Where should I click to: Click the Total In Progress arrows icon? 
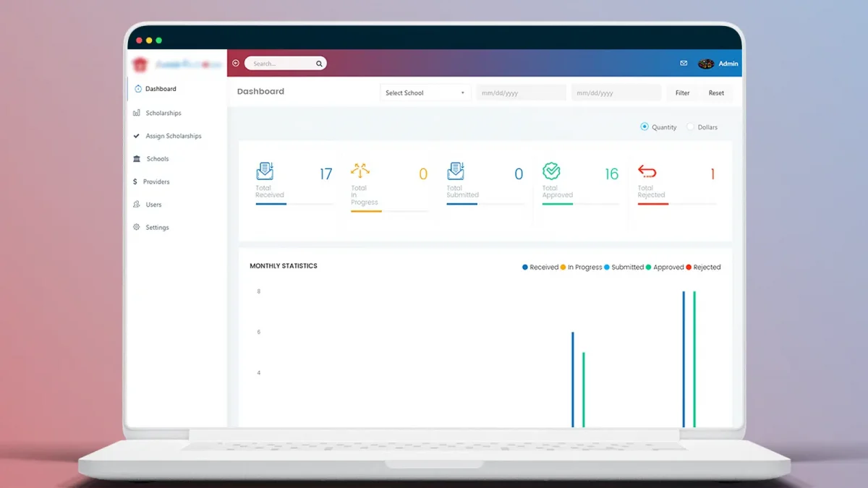pyautogui.click(x=360, y=171)
